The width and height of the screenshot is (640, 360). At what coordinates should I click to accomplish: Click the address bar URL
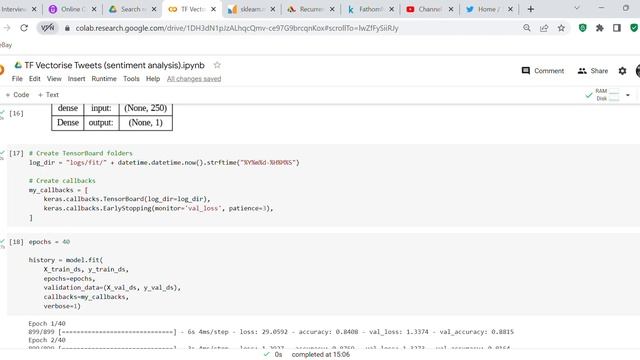click(237, 28)
